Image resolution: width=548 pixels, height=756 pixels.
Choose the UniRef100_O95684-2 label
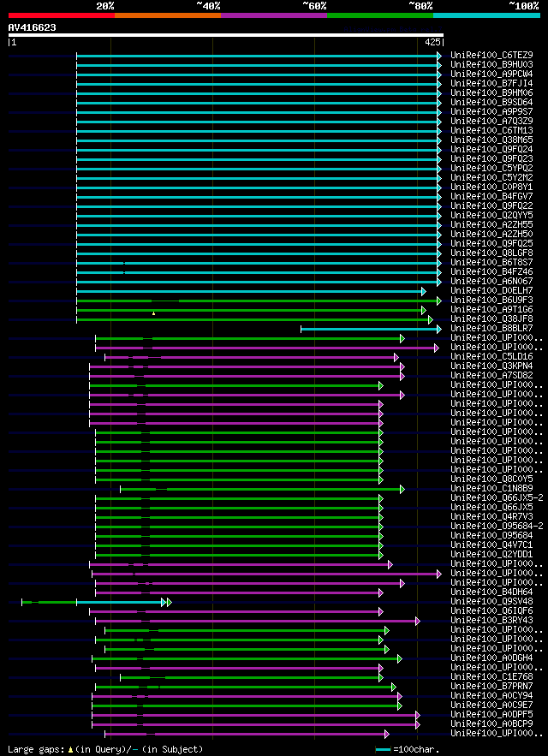pos(497,526)
